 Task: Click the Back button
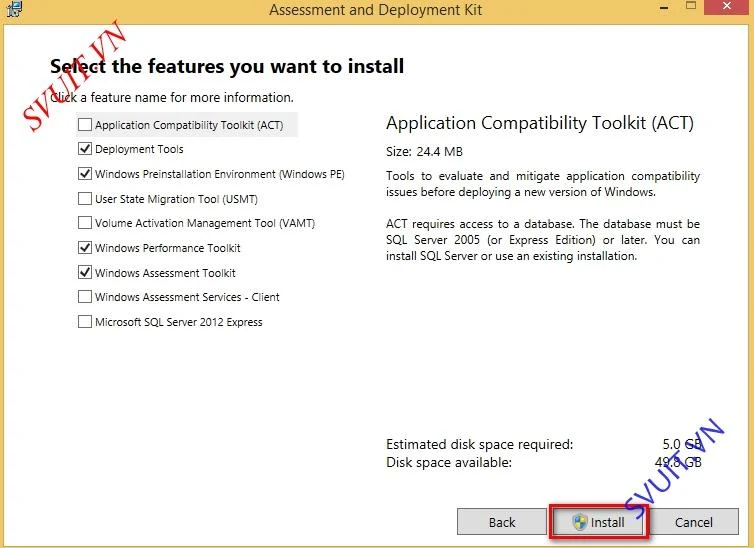point(502,522)
